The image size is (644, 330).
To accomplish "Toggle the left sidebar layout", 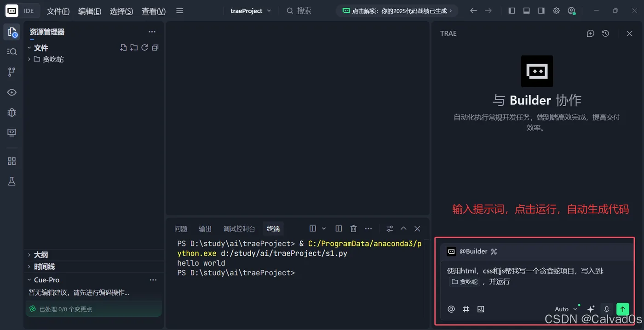I will click(512, 11).
